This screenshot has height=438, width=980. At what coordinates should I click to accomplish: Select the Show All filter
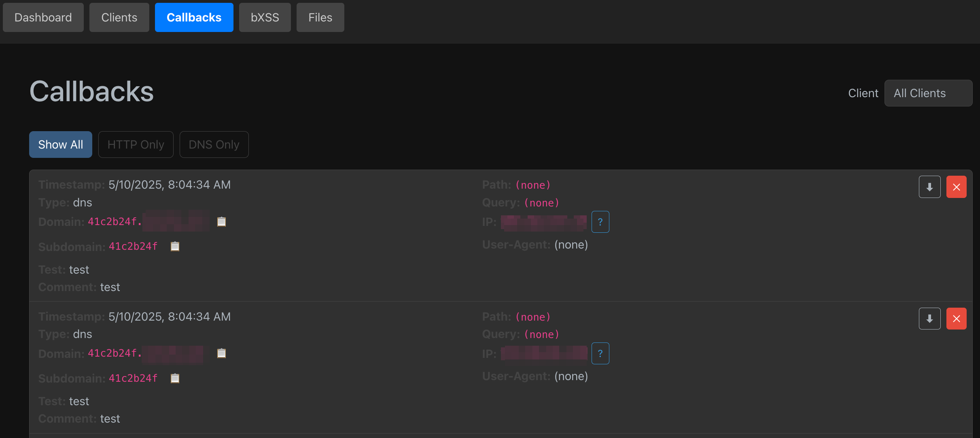pyautogui.click(x=61, y=145)
